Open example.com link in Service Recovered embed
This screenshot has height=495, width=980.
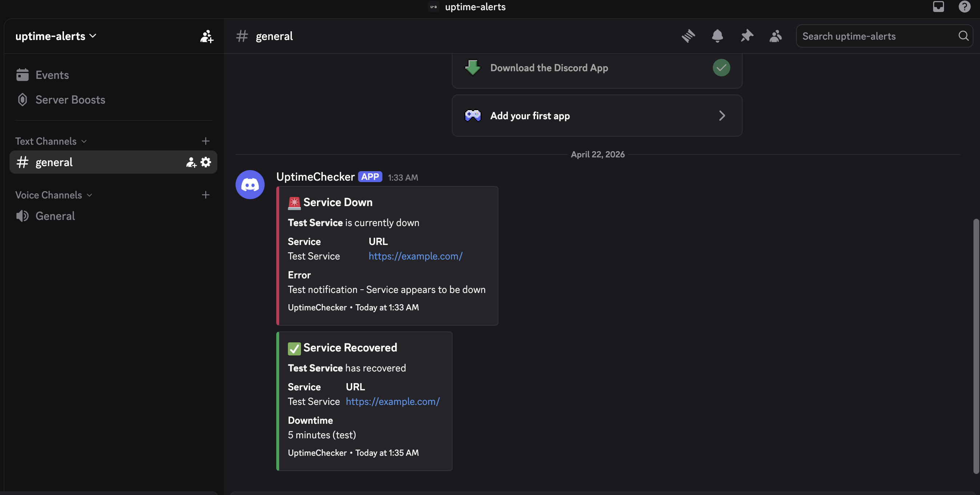point(393,402)
